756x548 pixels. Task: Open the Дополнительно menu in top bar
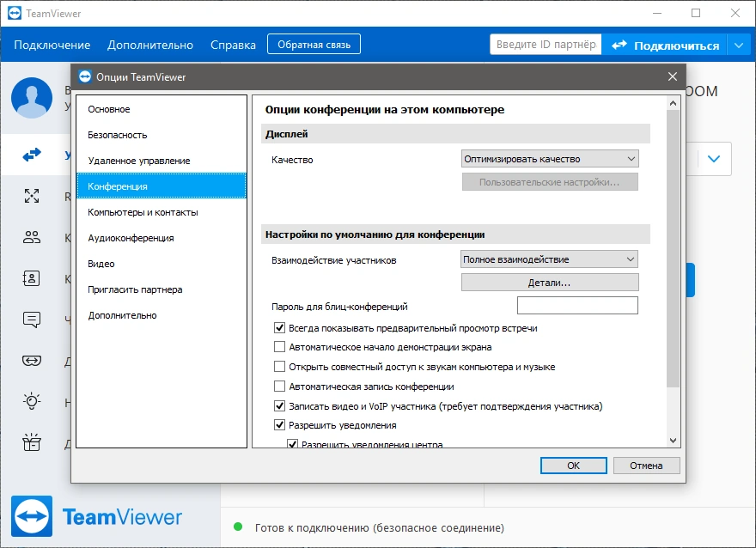click(150, 45)
